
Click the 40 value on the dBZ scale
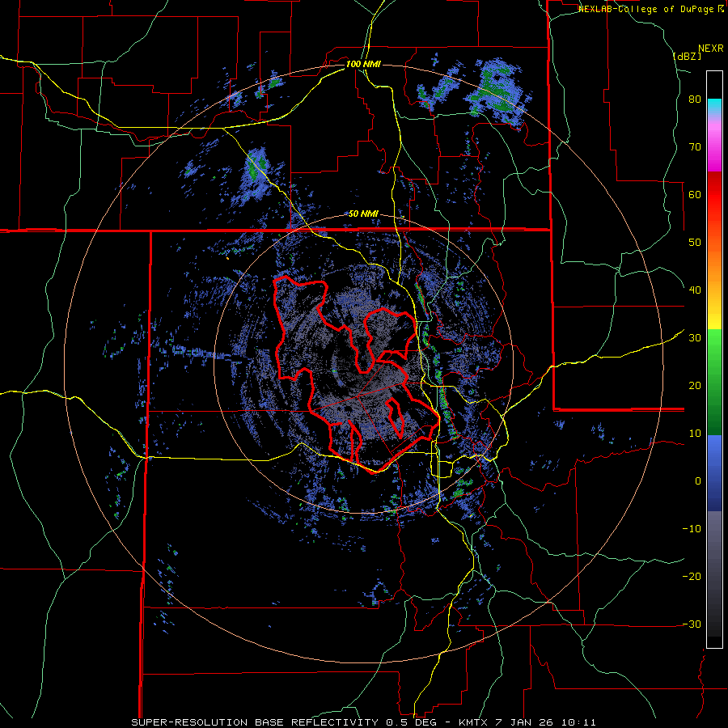click(x=695, y=290)
